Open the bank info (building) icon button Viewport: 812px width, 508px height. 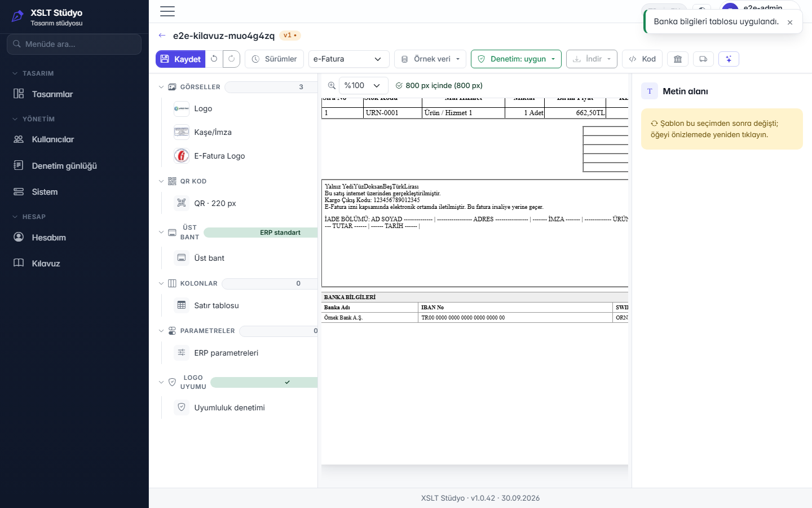(x=678, y=59)
